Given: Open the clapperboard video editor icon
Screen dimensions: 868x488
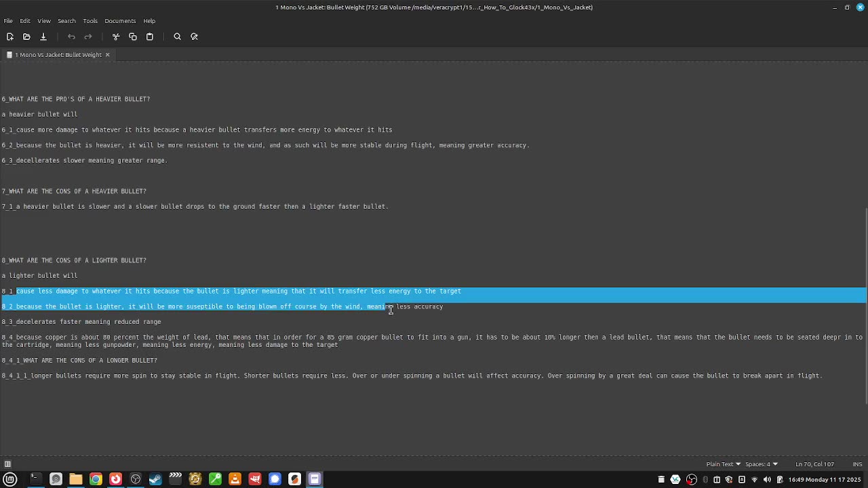Looking at the screenshot, I should pyautogui.click(x=175, y=479).
